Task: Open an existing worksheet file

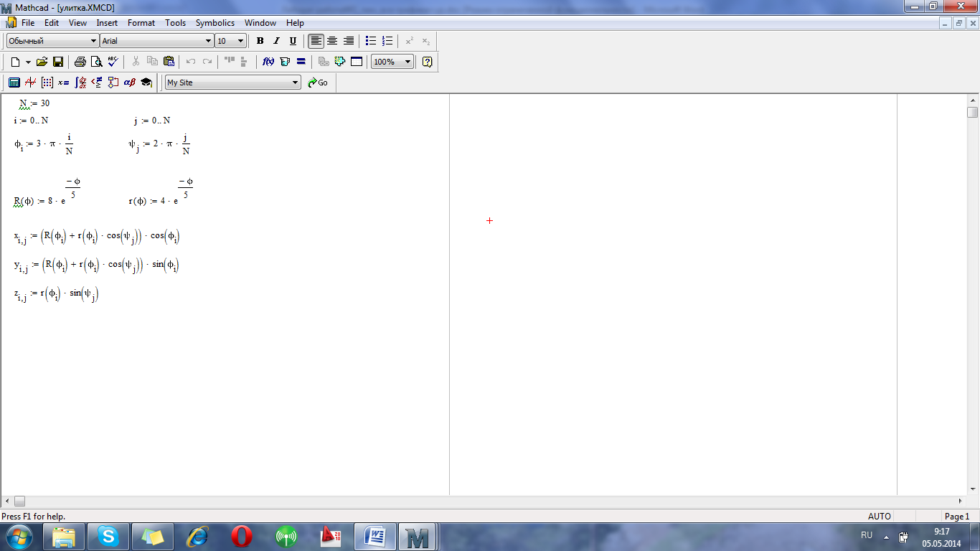Action: [42, 62]
